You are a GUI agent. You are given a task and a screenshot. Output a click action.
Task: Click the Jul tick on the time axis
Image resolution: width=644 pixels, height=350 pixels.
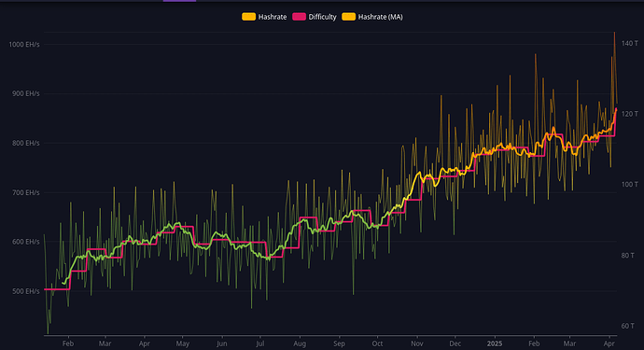260,343
